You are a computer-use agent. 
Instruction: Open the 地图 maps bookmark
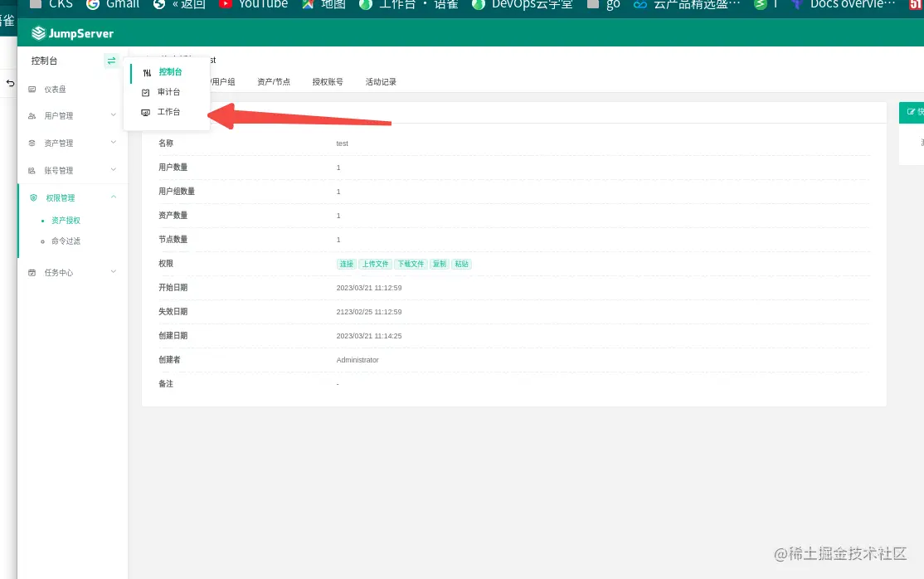[x=323, y=5]
